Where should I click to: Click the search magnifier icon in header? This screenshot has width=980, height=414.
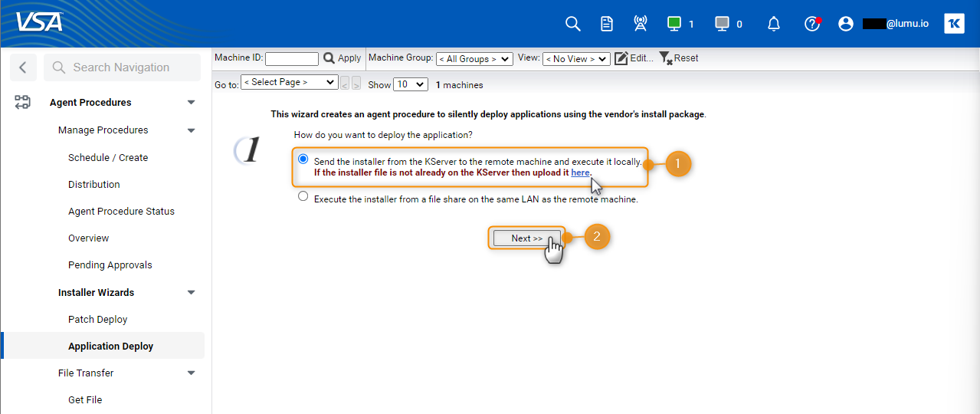tap(572, 24)
